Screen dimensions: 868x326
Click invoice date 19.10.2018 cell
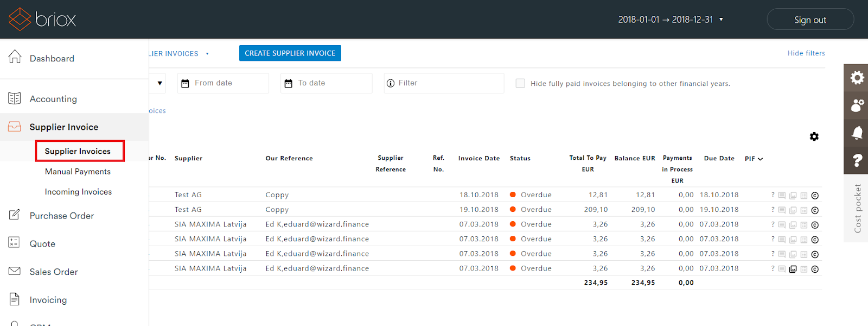[x=479, y=209]
